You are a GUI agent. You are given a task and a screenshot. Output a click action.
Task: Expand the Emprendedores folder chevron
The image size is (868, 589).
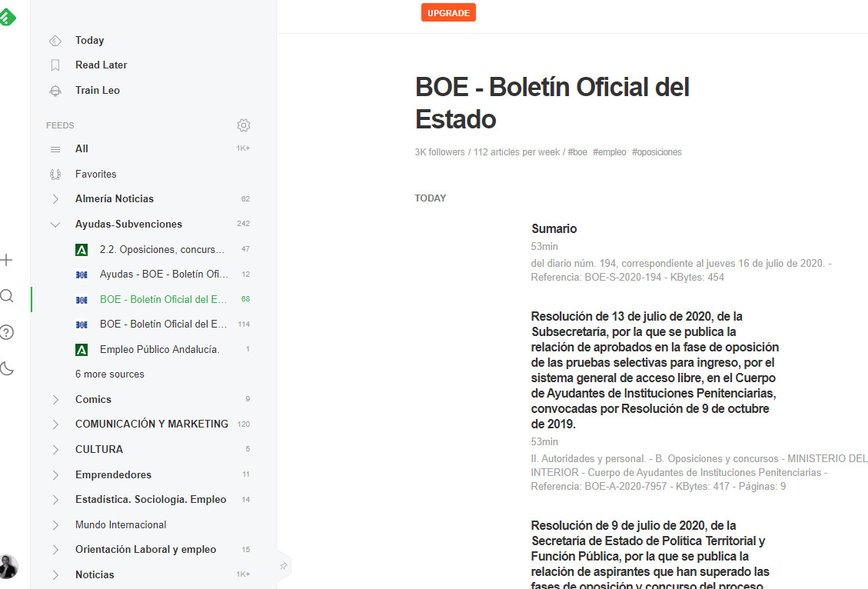tap(55, 474)
